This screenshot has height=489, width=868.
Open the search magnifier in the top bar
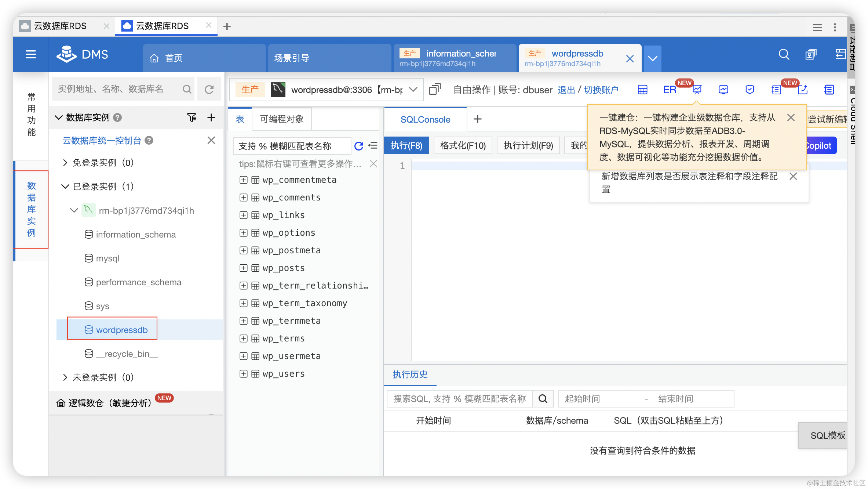pyautogui.click(x=784, y=54)
